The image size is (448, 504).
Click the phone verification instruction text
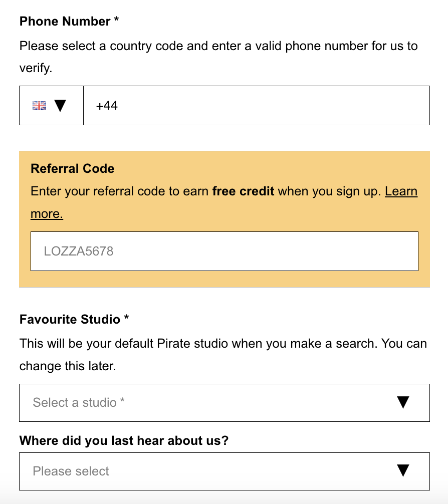click(218, 57)
